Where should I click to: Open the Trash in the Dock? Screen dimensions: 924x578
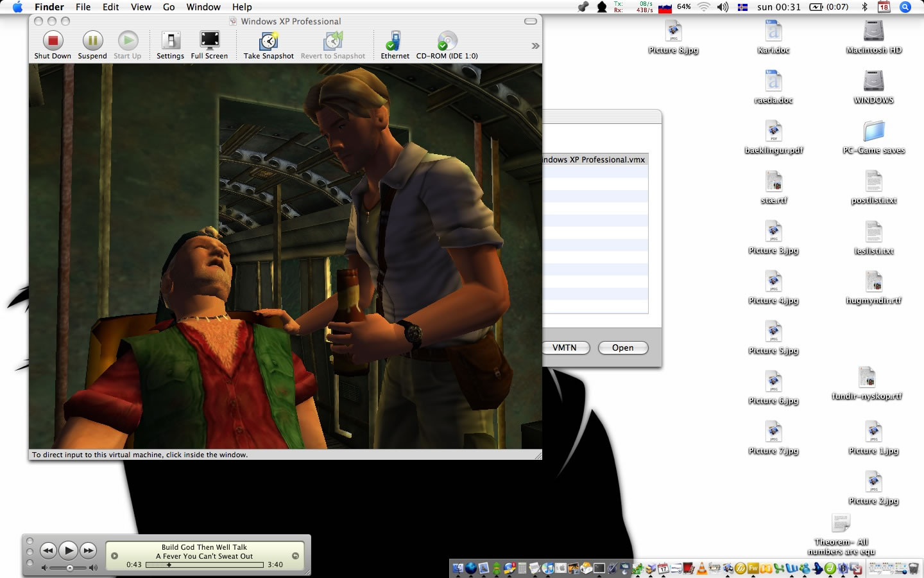click(914, 568)
